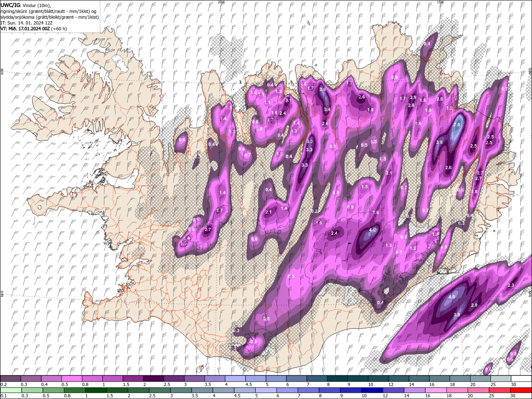Select the dark mauve 0.2 snow legend swatch

click(x=10, y=379)
